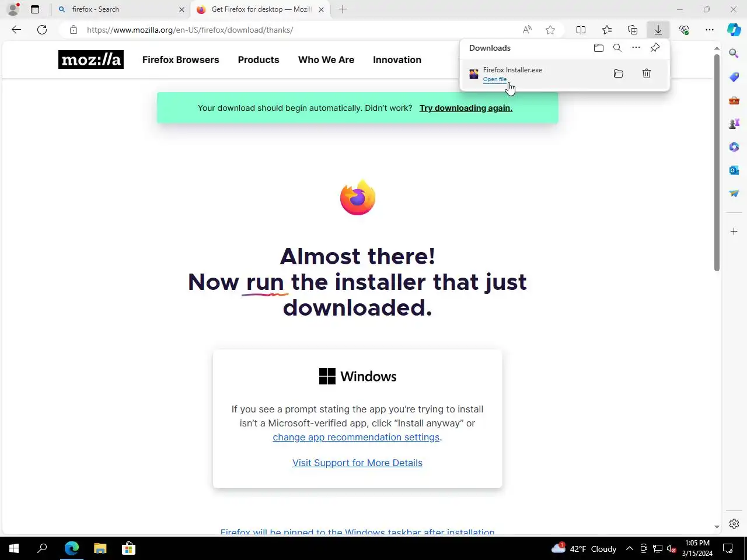Open a new tab with plus button

pyautogui.click(x=343, y=9)
